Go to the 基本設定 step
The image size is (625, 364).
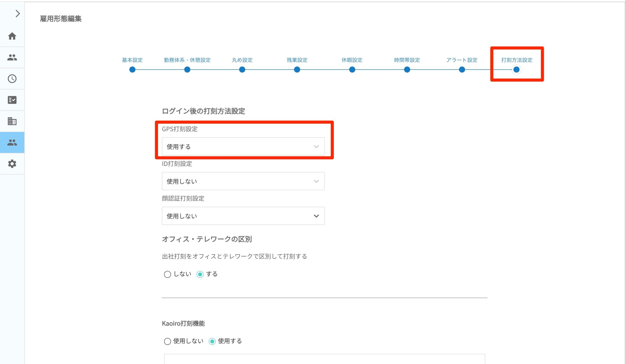132,60
